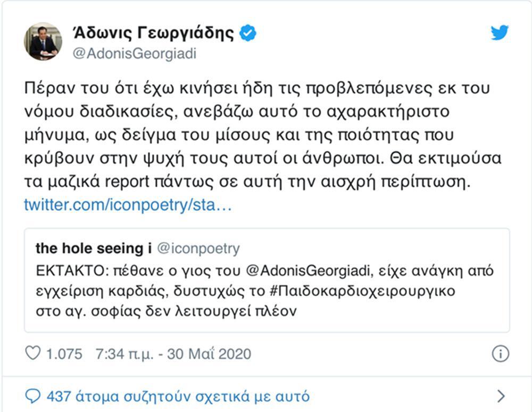The width and height of the screenshot is (532, 412).
Task: Open "437 άτομα συζητούν σχετικά με αυτό"
Action: (x=178, y=396)
